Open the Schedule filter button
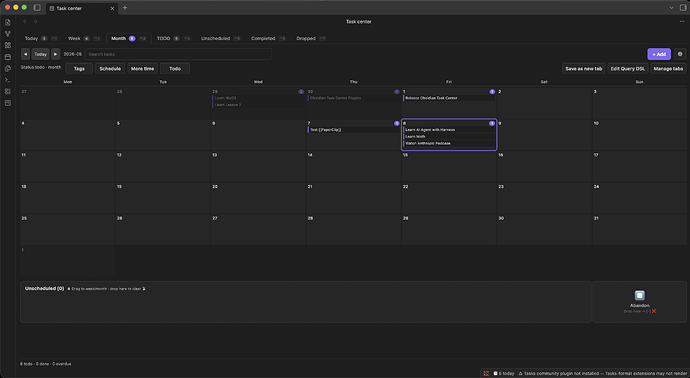Screen dimensions: 690x378 point(110,69)
